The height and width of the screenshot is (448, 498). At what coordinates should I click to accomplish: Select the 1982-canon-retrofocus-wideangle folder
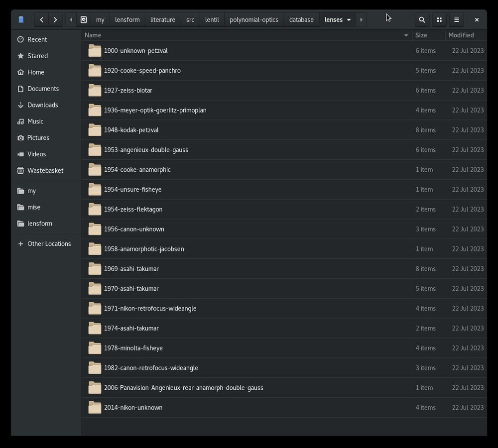(284, 368)
